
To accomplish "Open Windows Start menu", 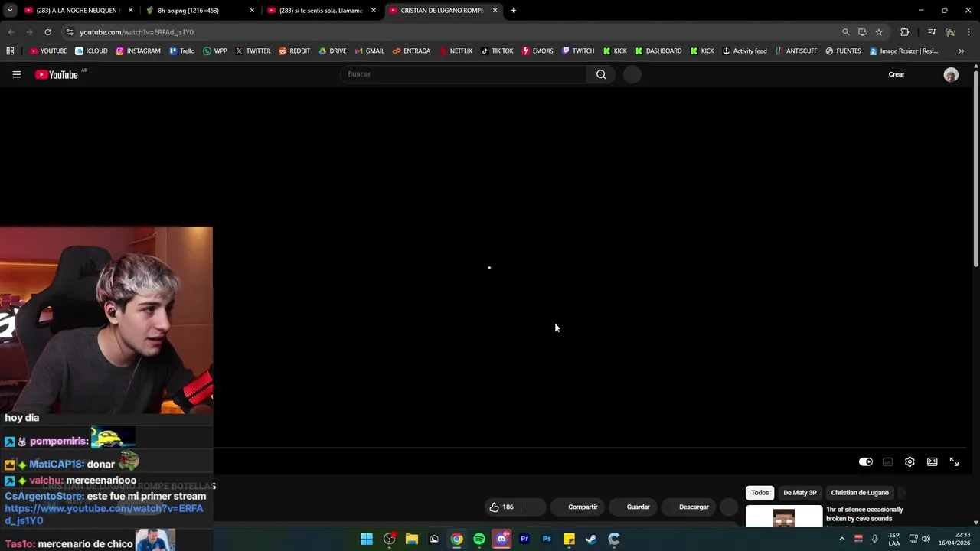I will (367, 540).
